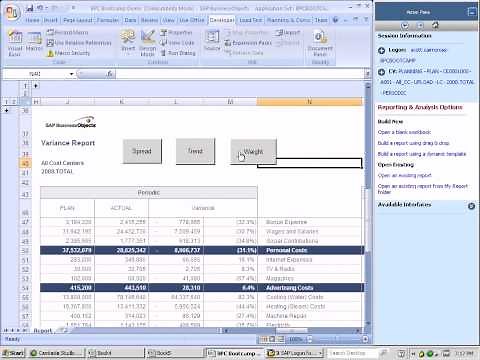Open a blank workbook link
Screen dimensions: 480x360
click(x=404, y=132)
